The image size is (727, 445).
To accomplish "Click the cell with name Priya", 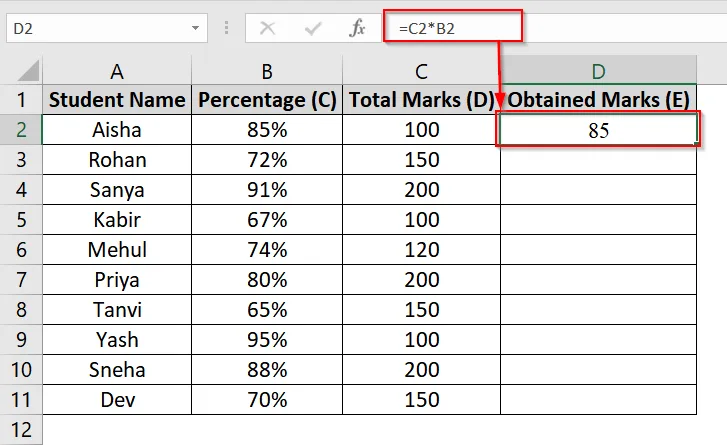I will coord(117,280).
